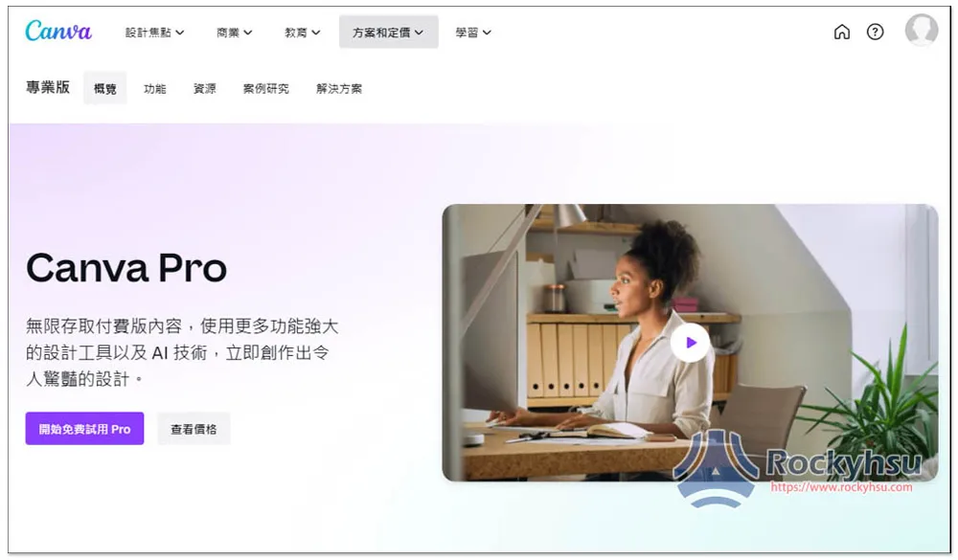Open the help question mark icon

(x=875, y=32)
